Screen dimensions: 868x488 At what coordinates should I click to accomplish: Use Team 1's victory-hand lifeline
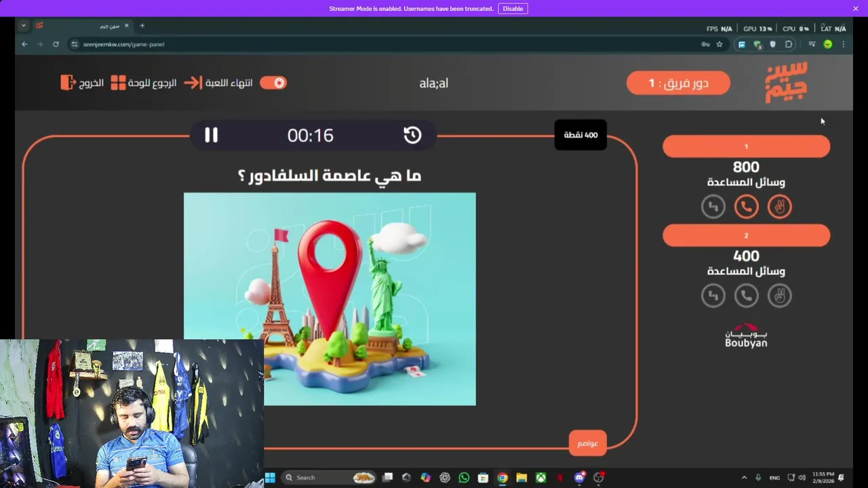click(x=779, y=207)
